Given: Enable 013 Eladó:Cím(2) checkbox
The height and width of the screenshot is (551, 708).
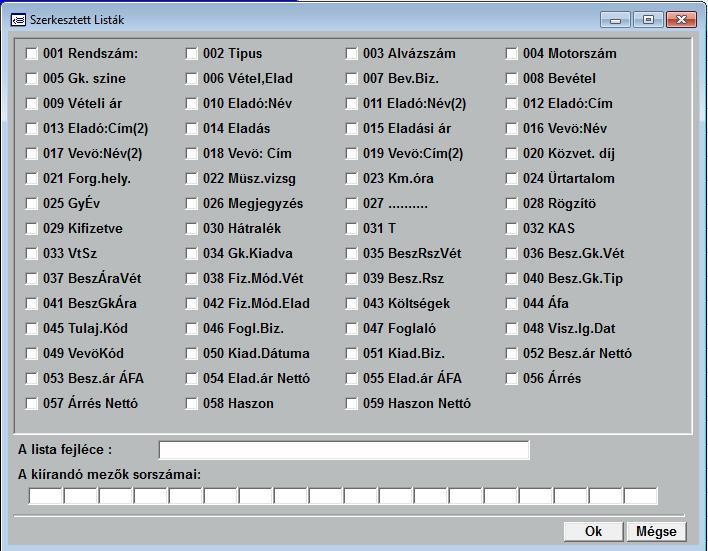Looking at the screenshot, I should [x=32, y=129].
